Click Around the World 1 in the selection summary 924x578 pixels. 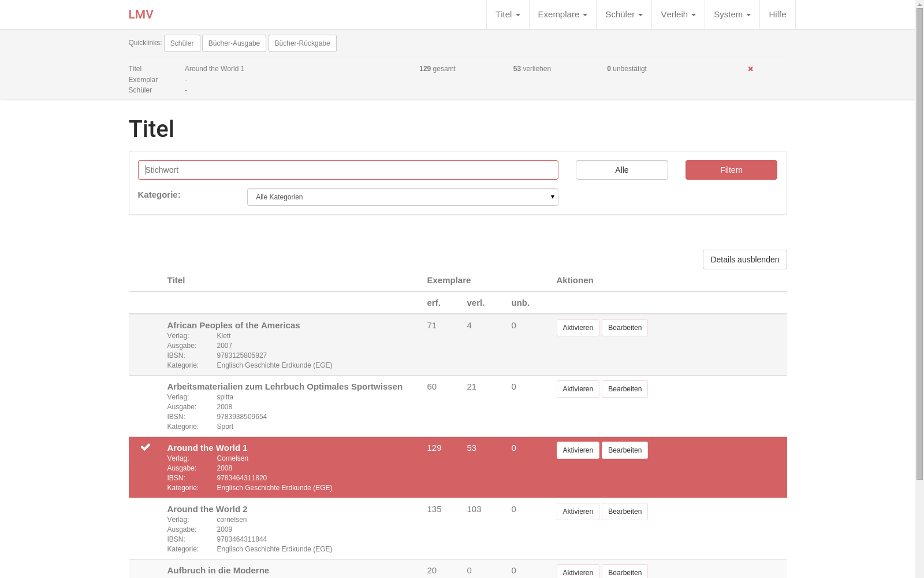click(x=215, y=69)
